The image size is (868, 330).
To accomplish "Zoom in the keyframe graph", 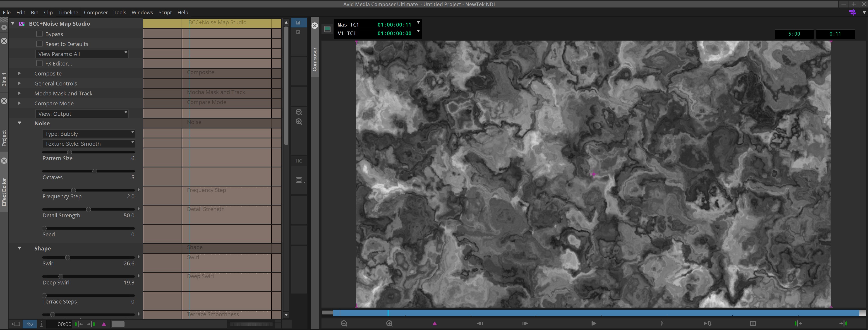I will (x=299, y=121).
